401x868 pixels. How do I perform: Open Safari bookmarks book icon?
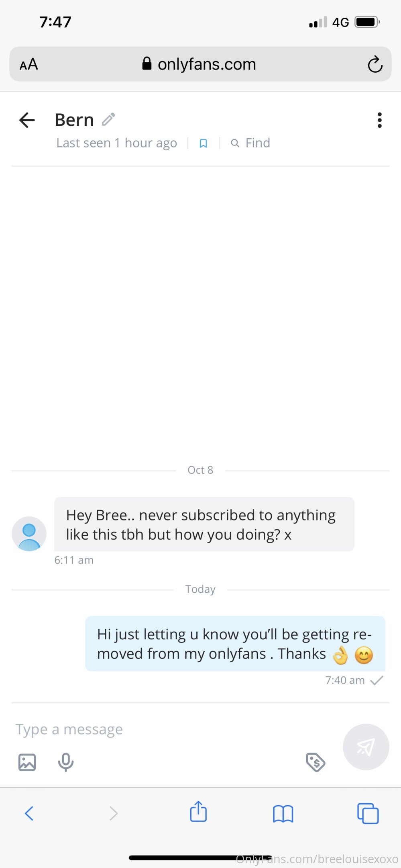coord(283,813)
